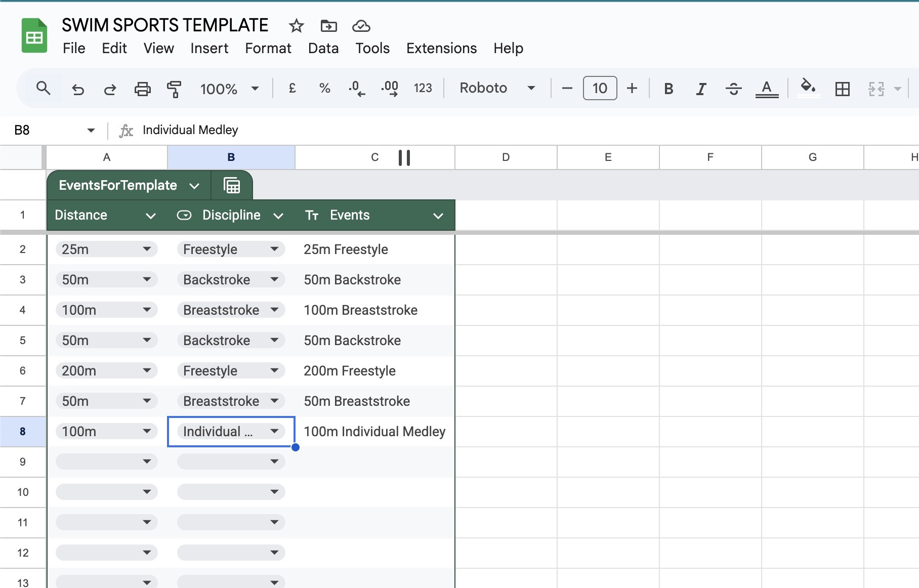Toggle strikethrough formatting
Viewport: 919px width, 588px height.
tap(733, 89)
